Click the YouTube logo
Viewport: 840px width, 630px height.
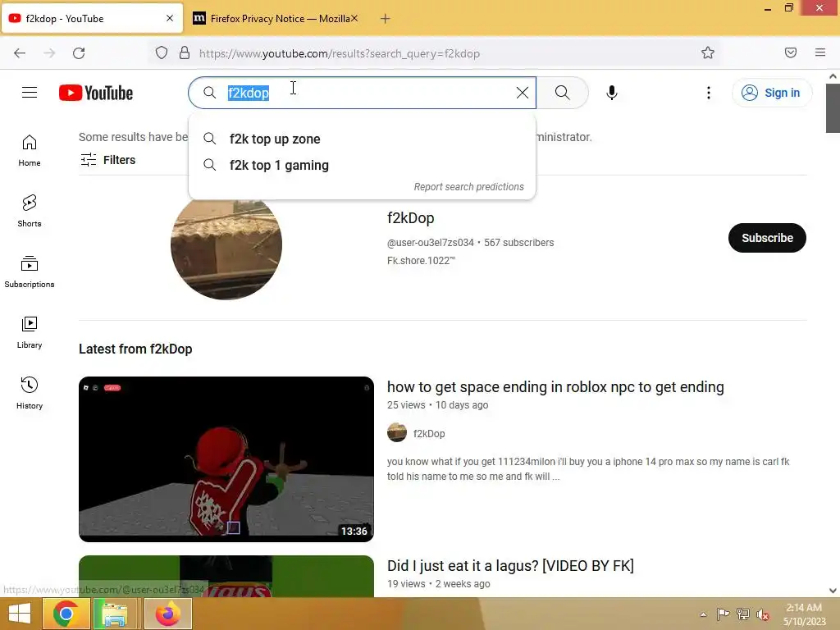tap(96, 93)
